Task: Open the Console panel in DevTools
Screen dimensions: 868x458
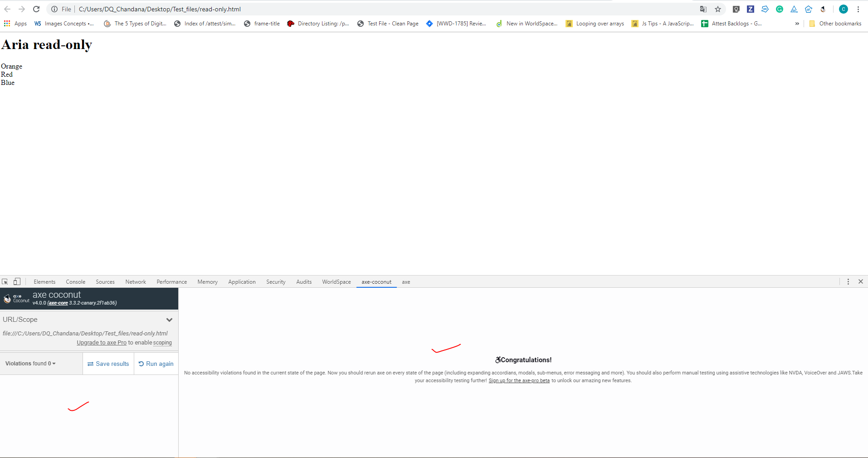Action: (75, 281)
